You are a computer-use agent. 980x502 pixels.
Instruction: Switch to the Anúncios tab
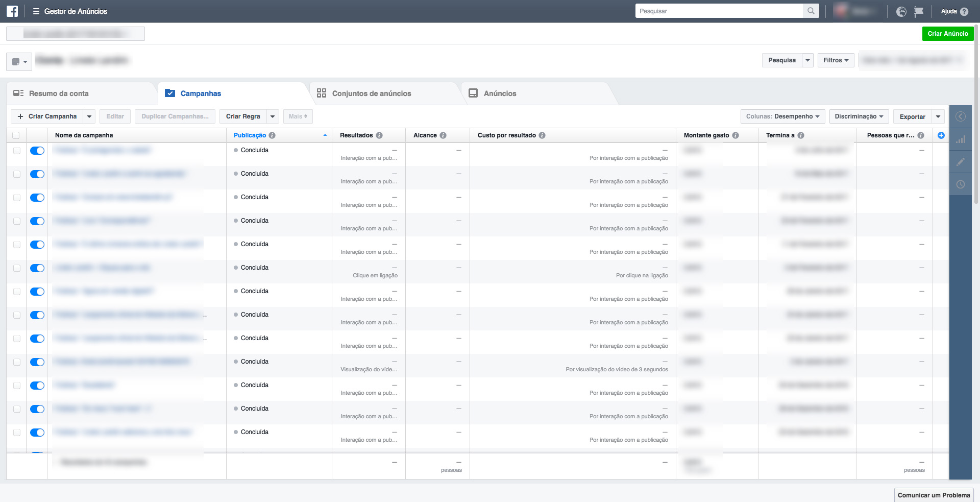pos(499,93)
